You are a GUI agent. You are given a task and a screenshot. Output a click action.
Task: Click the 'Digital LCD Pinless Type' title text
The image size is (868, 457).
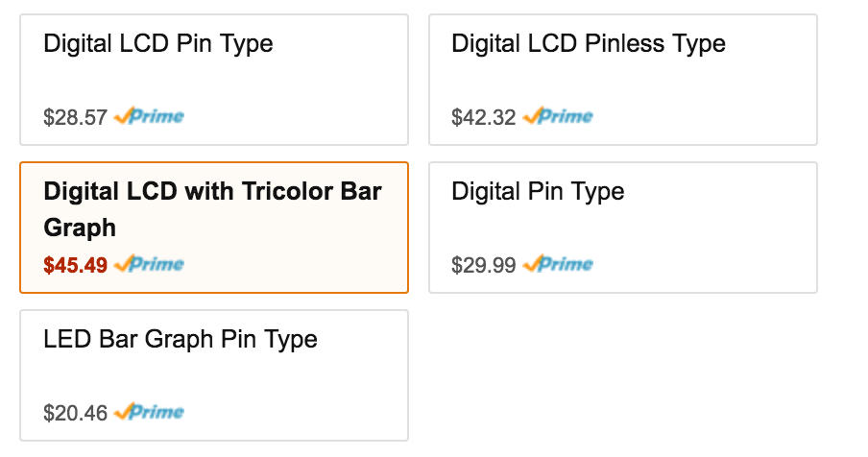point(589,44)
